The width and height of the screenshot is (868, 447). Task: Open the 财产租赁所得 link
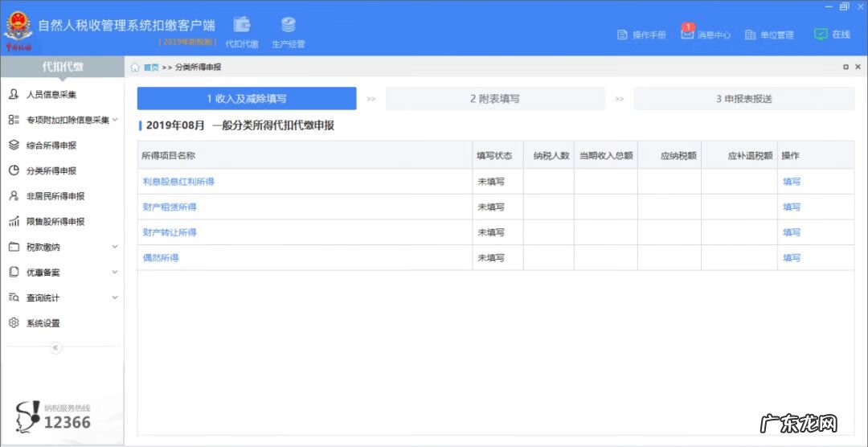170,207
